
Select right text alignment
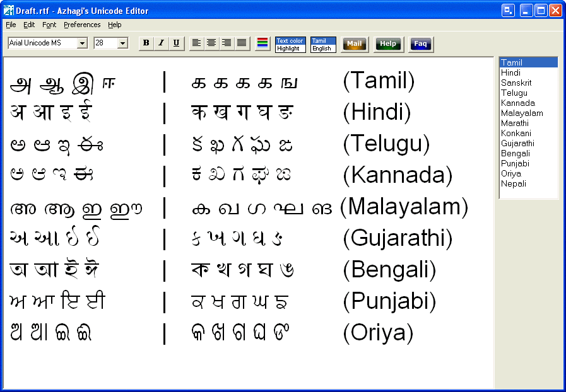pyautogui.click(x=226, y=43)
